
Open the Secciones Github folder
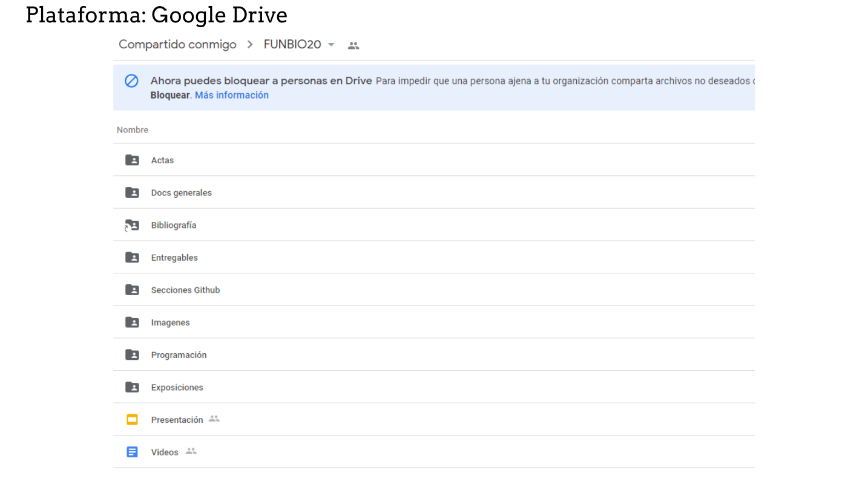click(x=185, y=290)
